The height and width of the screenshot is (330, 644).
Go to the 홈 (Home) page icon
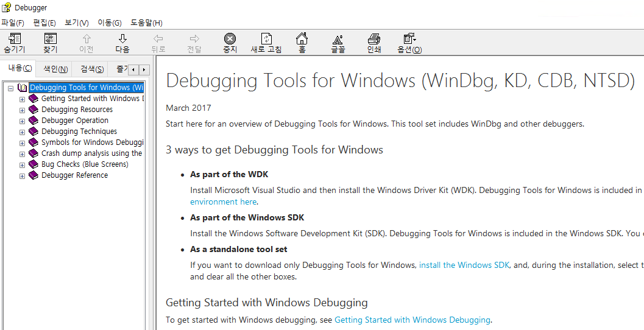(x=302, y=38)
